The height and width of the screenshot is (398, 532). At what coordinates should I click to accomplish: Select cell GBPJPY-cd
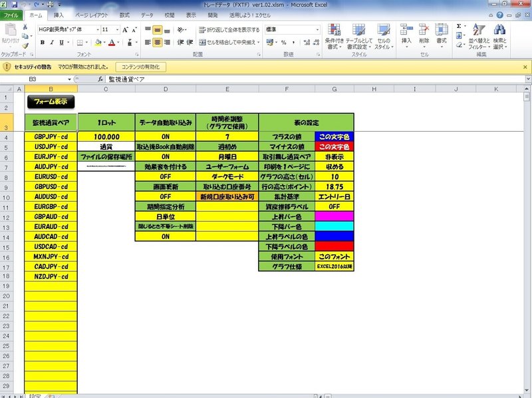tap(51, 137)
